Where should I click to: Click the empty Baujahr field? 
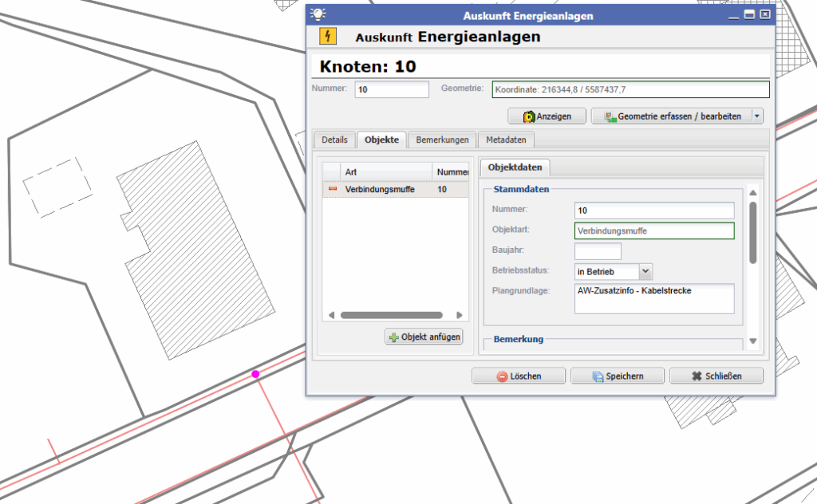[x=598, y=251]
